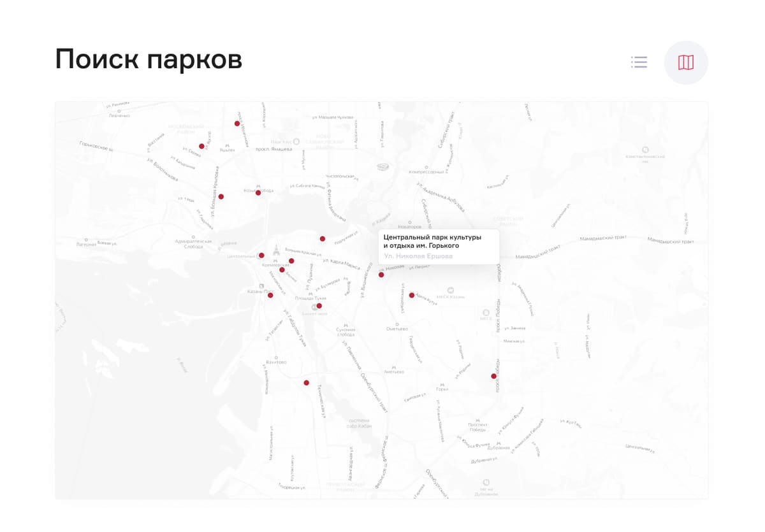This screenshot has height=532, width=765.
Task: Click the Компрессорный map label
Action: pos(426,171)
